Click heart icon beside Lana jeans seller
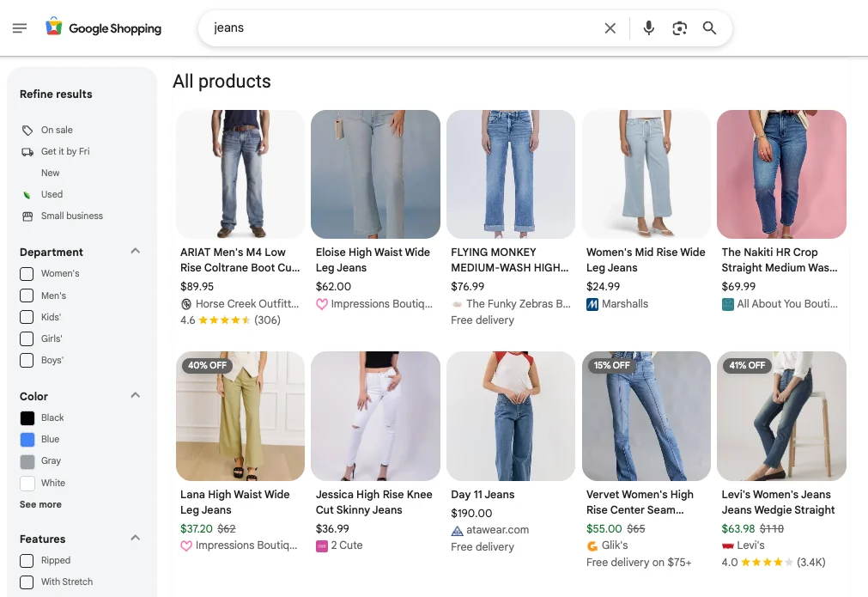The image size is (868, 597). tap(186, 545)
